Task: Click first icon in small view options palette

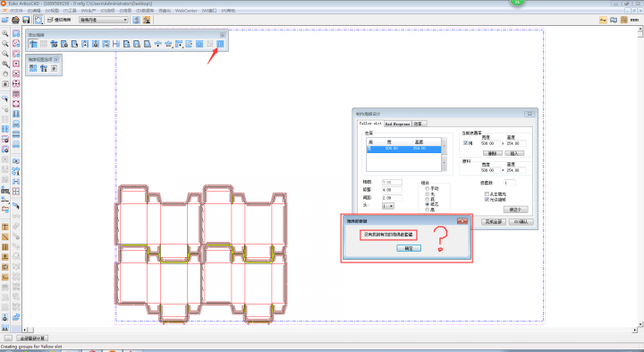Action: [x=33, y=68]
